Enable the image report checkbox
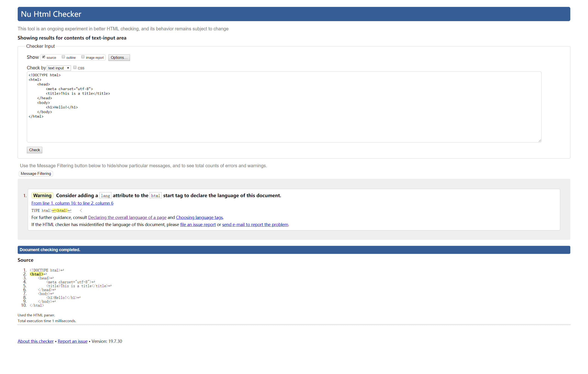This screenshot has height=374, width=588. [82, 57]
